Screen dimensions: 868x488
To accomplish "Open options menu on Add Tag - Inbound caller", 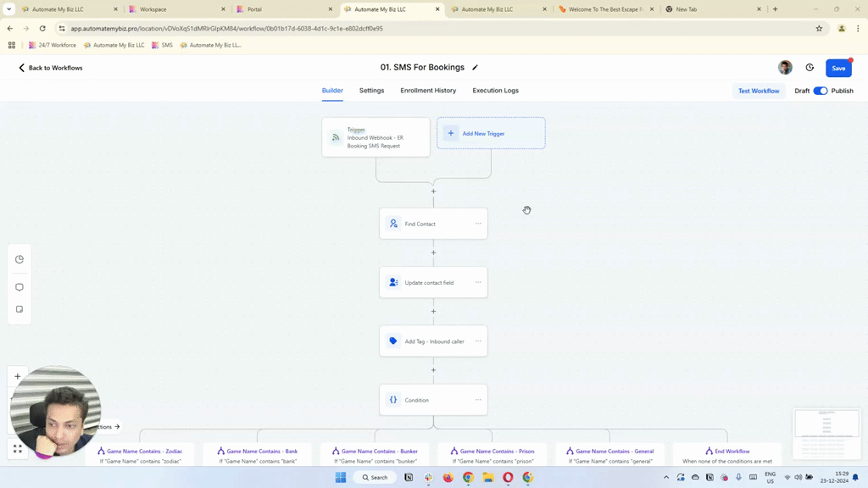I will tap(476, 341).
